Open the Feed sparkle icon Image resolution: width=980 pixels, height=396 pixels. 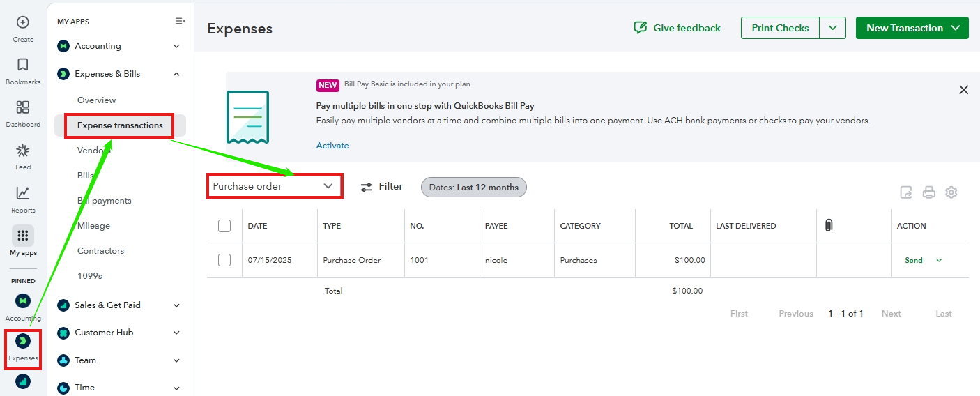click(x=23, y=150)
